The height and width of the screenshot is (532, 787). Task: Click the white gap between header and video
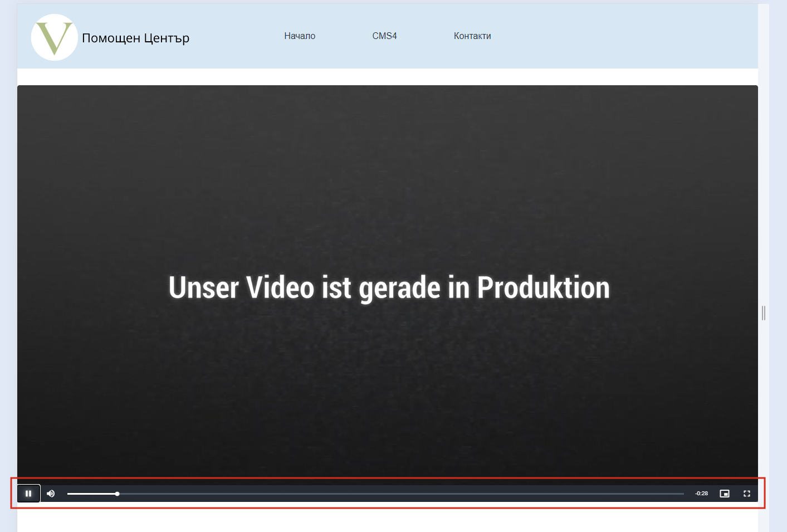(388, 77)
